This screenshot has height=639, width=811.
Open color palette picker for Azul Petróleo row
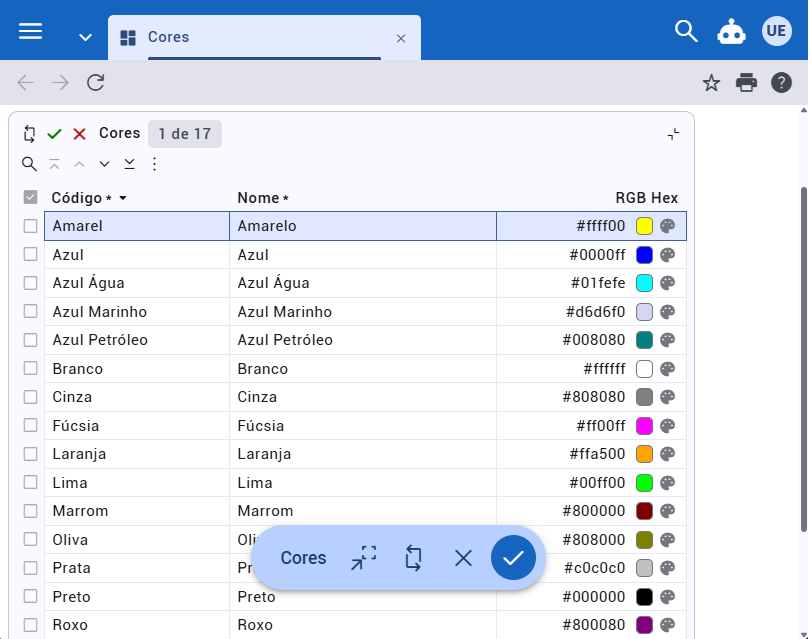668,340
